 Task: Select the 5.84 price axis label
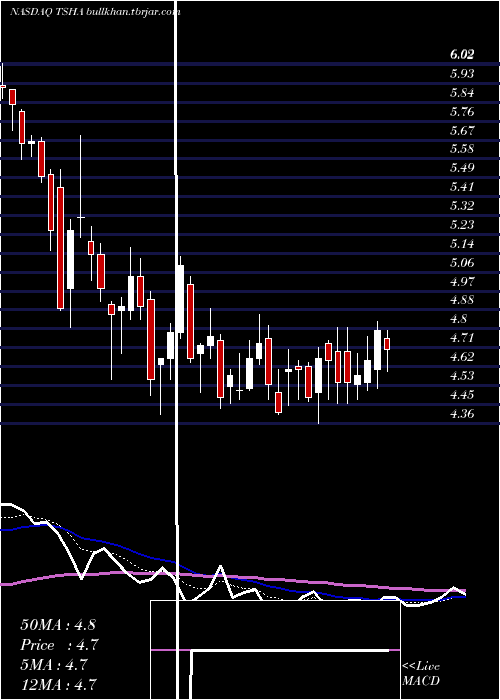(x=462, y=93)
